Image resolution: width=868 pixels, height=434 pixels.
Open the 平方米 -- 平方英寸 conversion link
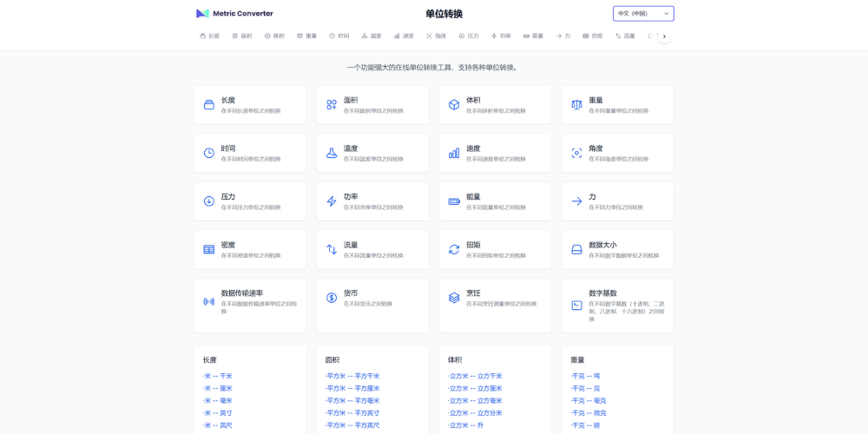pos(352,413)
